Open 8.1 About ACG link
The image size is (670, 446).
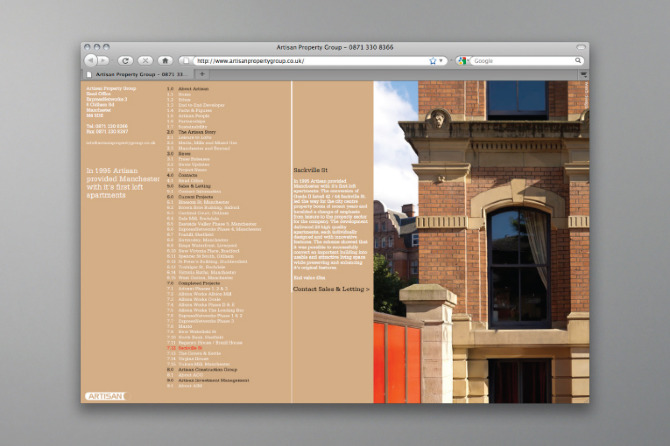[x=185, y=375]
